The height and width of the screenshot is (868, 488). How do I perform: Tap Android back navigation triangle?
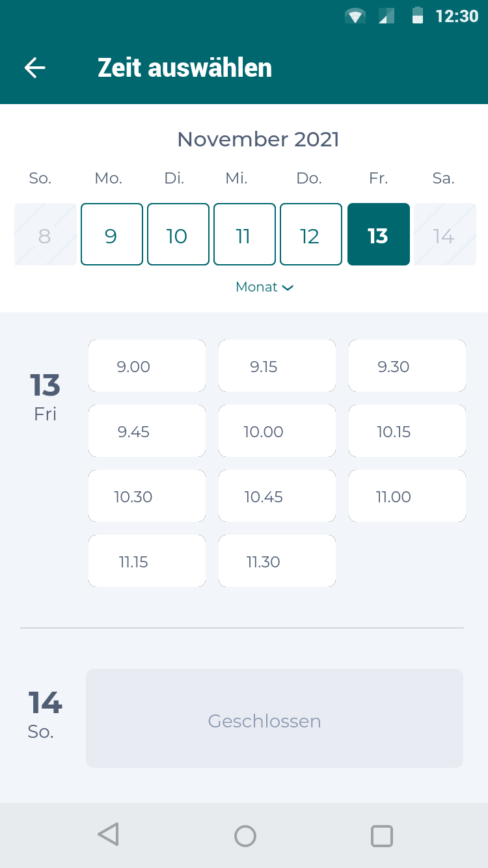point(108,835)
